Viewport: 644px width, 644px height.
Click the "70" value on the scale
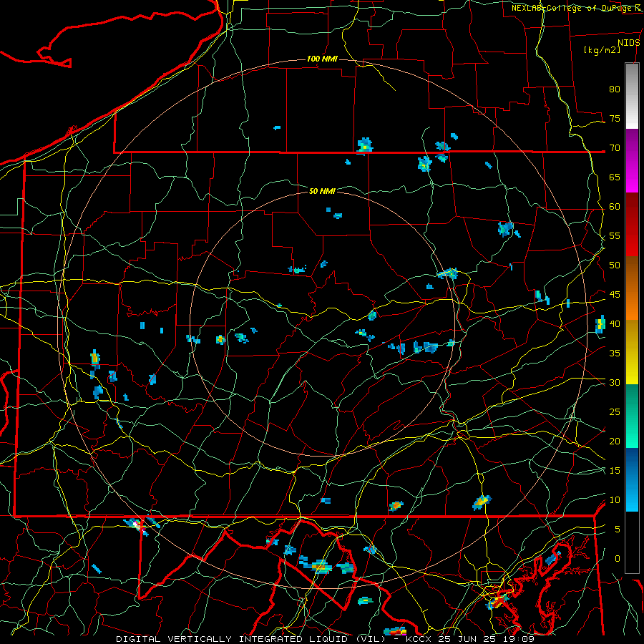point(615,148)
